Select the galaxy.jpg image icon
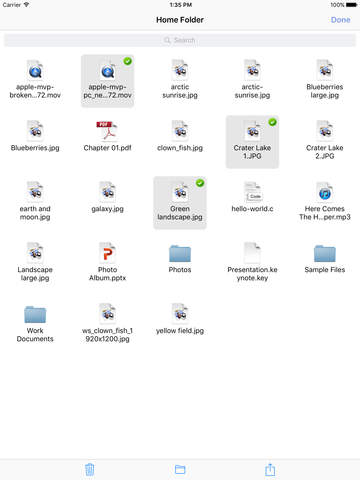 107,192
